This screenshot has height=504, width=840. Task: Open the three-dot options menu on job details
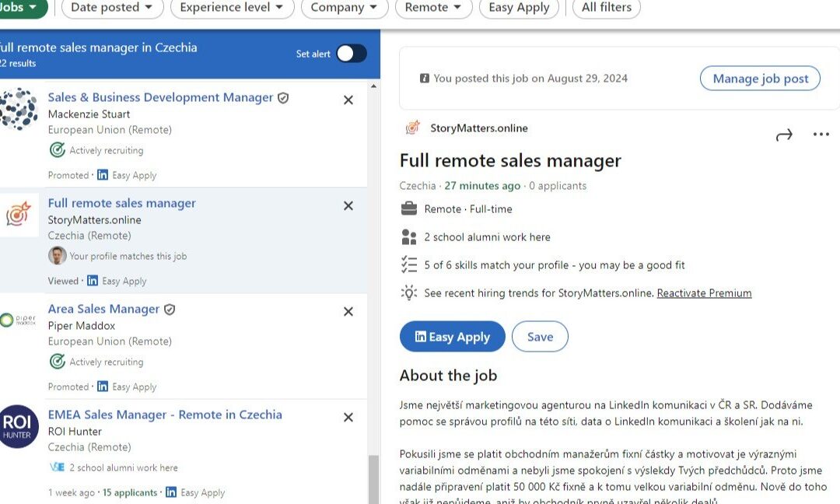pyautogui.click(x=821, y=134)
